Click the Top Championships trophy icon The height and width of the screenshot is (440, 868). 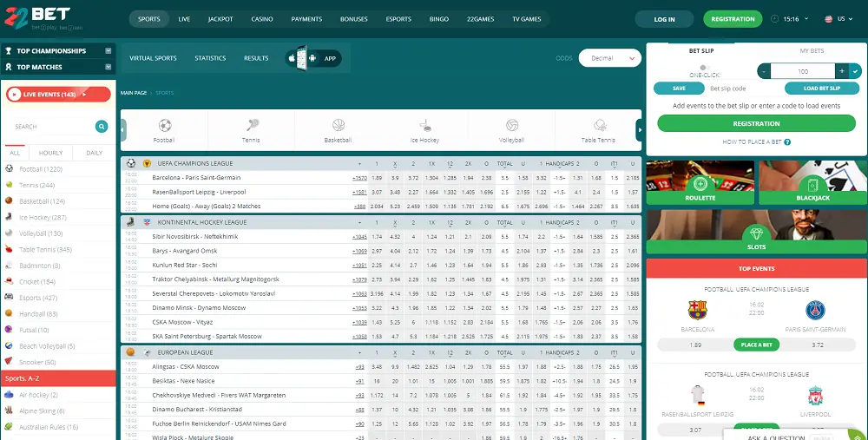[9, 51]
